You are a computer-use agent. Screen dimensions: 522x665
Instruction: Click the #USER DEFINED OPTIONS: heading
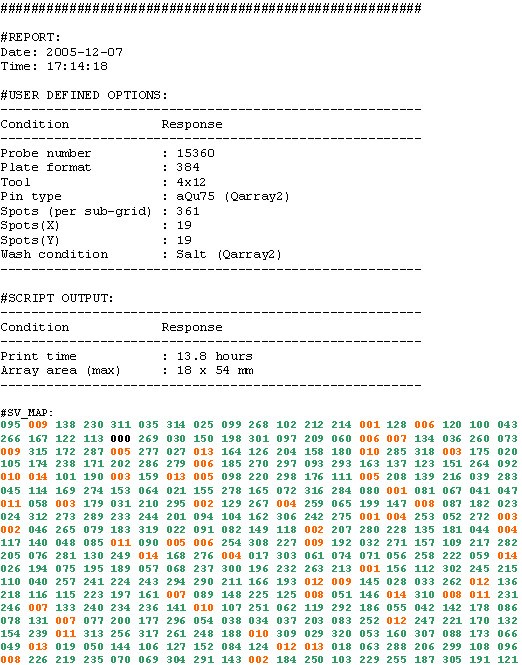click(84, 95)
